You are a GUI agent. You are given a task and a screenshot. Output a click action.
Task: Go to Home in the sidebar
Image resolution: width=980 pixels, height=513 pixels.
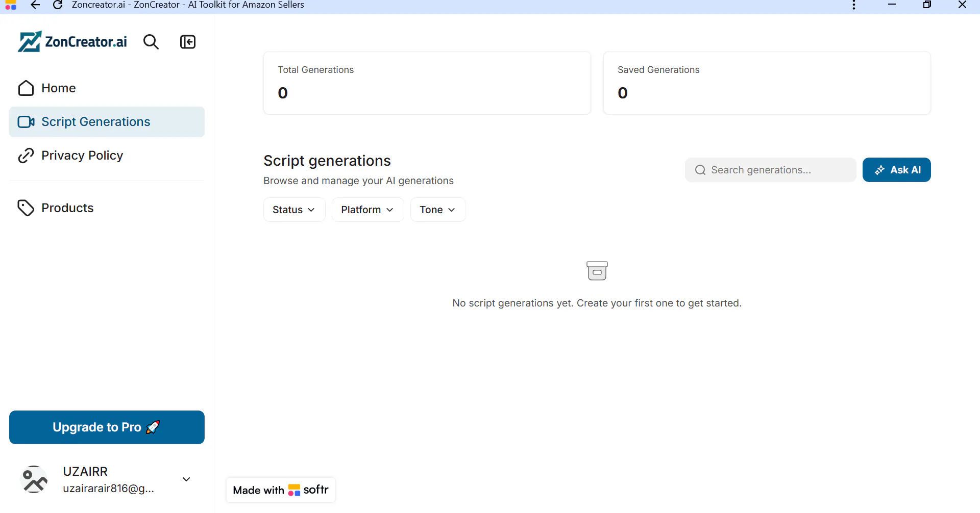(x=107, y=88)
